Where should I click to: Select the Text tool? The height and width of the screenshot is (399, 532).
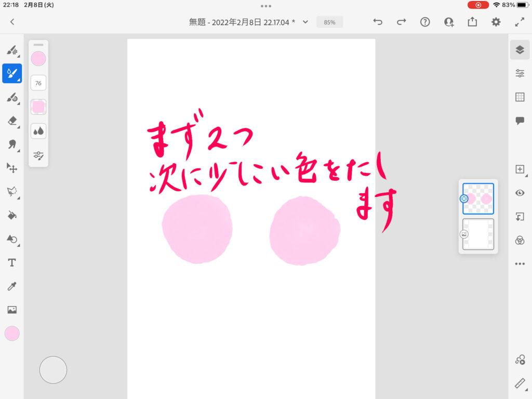[11, 263]
